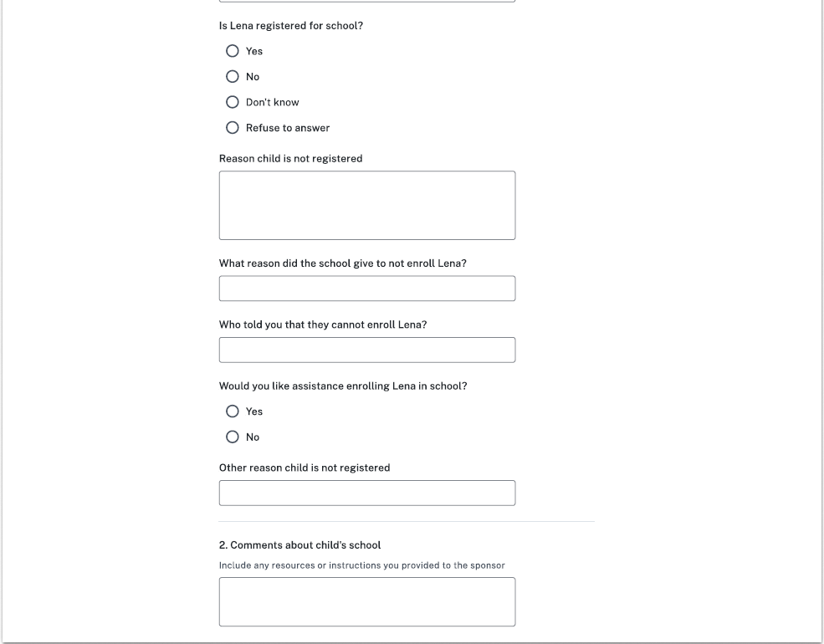Choose the Don't know radio option
The height and width of the screenshot is (644, 824).
click(x=233, y=102)
